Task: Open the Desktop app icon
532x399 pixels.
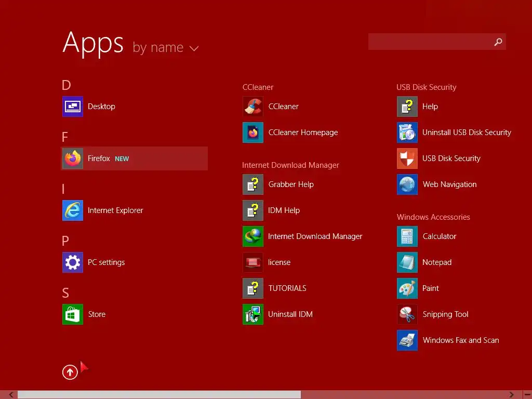Action: [x=73, y=106]
